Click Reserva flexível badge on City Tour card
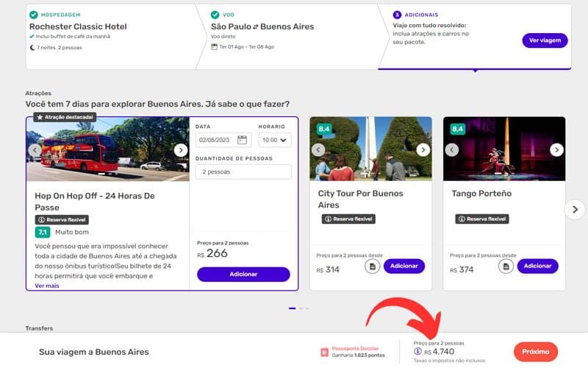 (348, 219)
